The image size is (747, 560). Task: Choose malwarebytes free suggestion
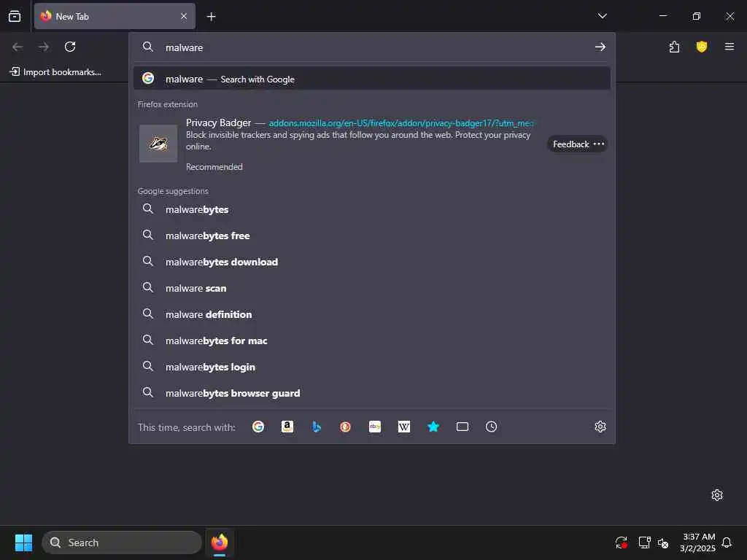click(x=371, y=236)
